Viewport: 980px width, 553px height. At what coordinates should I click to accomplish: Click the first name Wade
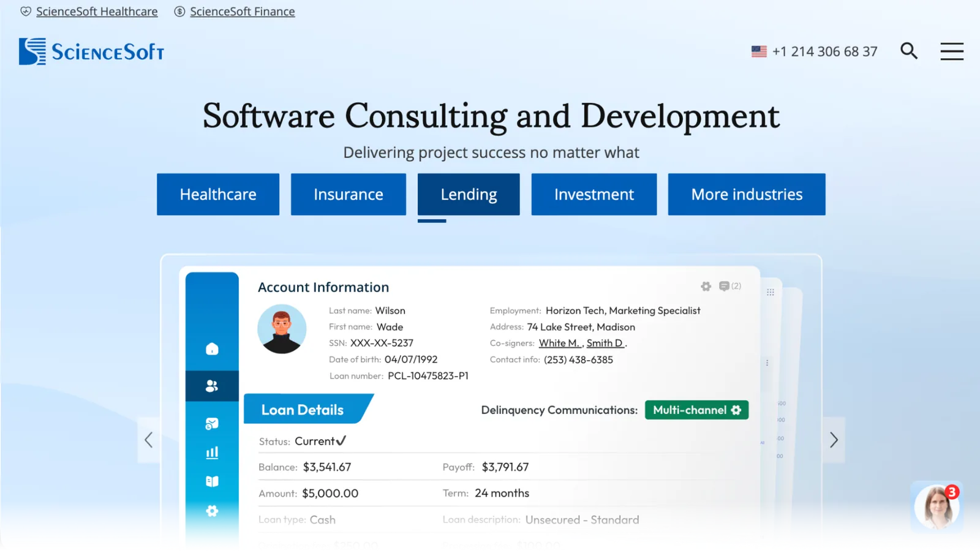(390, 327)
